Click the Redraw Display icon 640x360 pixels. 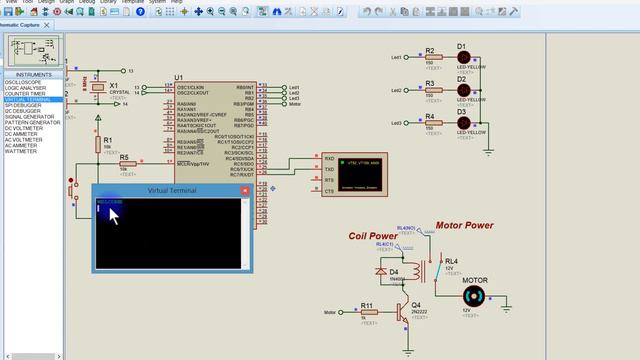tap(158, 12)
